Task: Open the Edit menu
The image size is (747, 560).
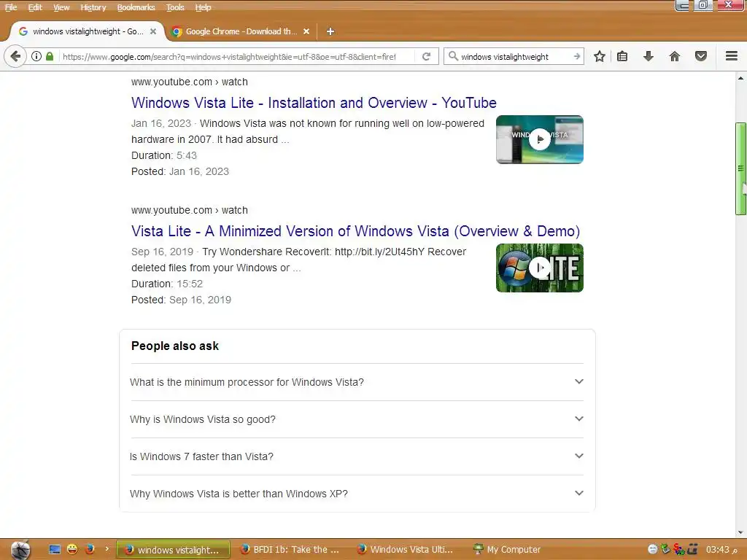Action: click(x=35, y=7)
